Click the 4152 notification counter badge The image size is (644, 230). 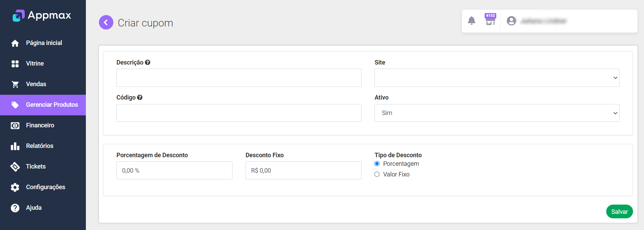coord(490,16)
